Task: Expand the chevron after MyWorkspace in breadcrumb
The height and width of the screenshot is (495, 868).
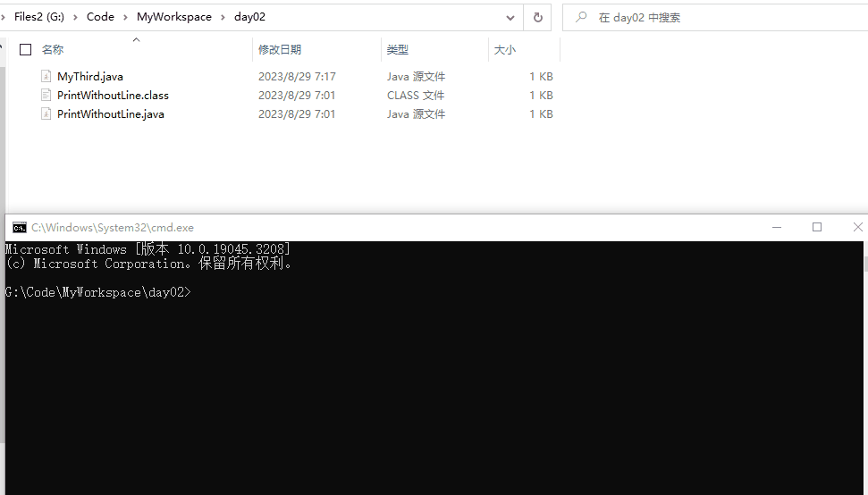Action: coord(223,17)
